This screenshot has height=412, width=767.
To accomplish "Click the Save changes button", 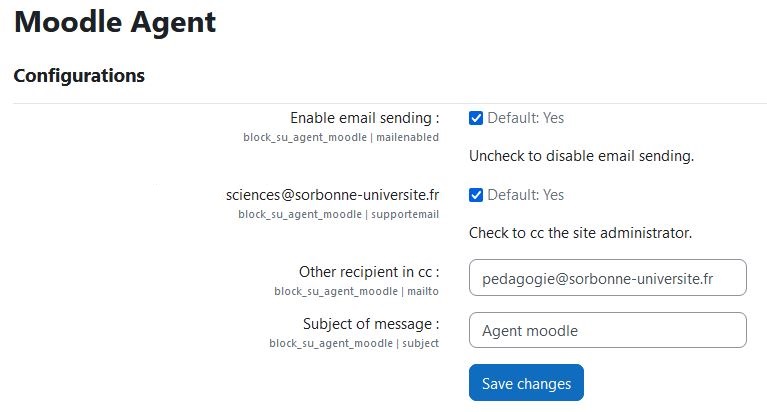I will (526, 383).
